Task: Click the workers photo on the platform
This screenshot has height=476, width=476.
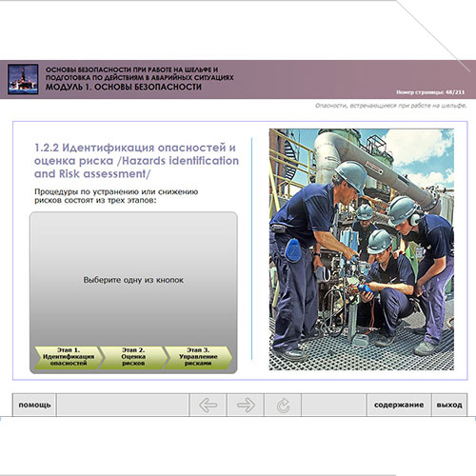Action: pos(362,249)
